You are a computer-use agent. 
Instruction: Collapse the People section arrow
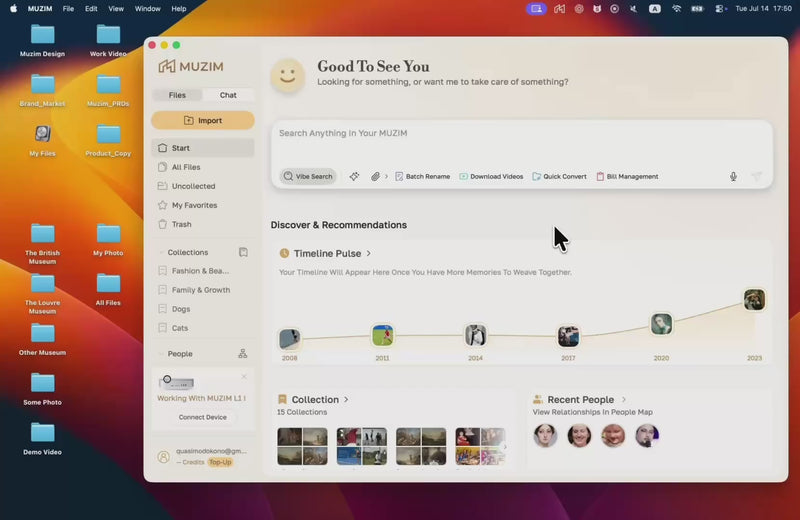tap(161, 354)
